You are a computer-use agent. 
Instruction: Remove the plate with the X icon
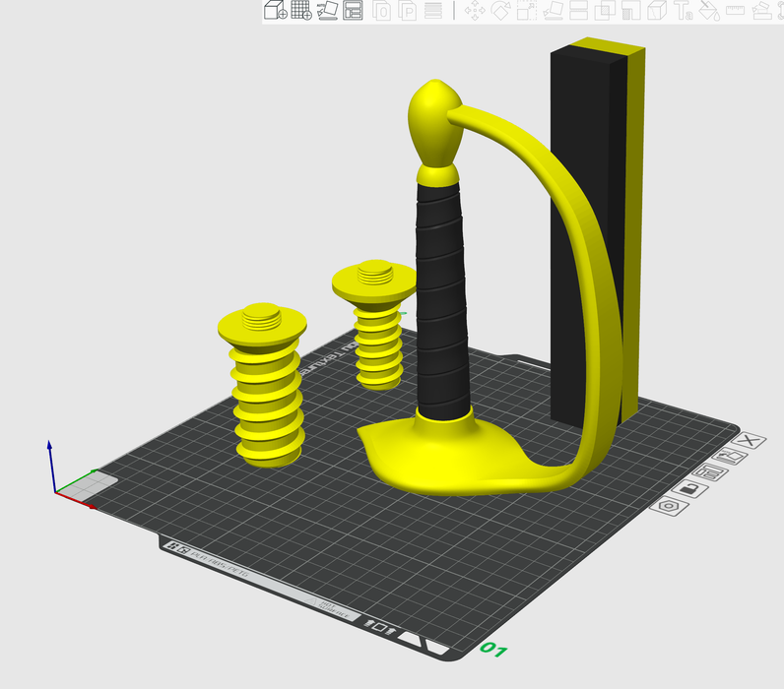[751, 440]
